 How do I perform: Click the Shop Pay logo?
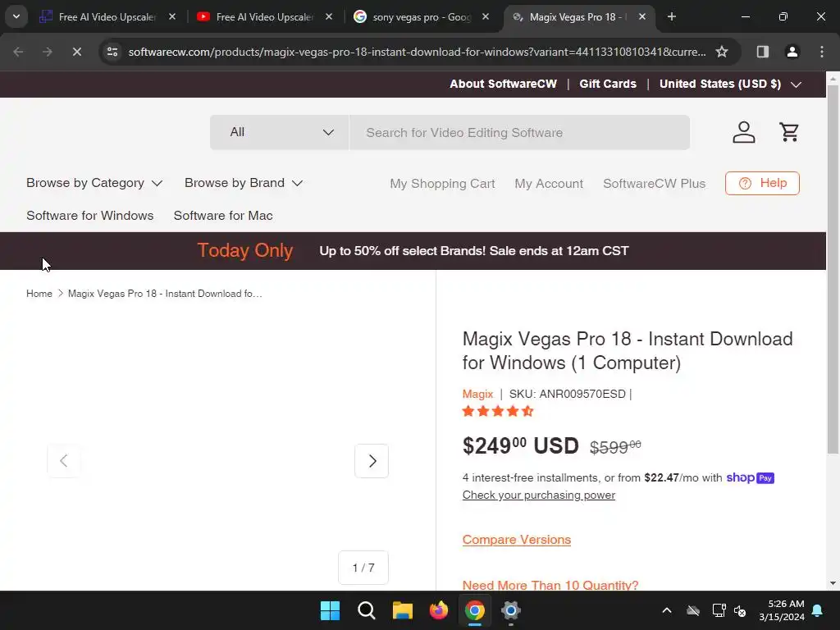coord(750,478)
